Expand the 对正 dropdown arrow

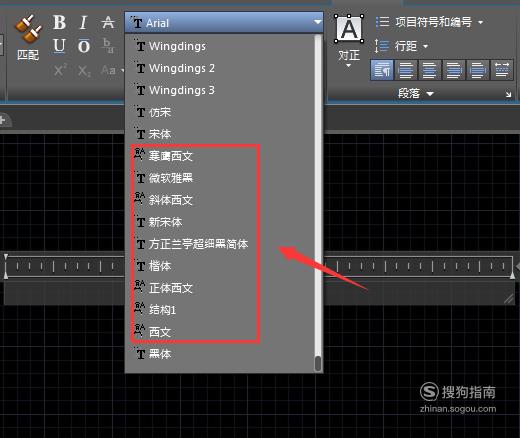coord(349,66)
